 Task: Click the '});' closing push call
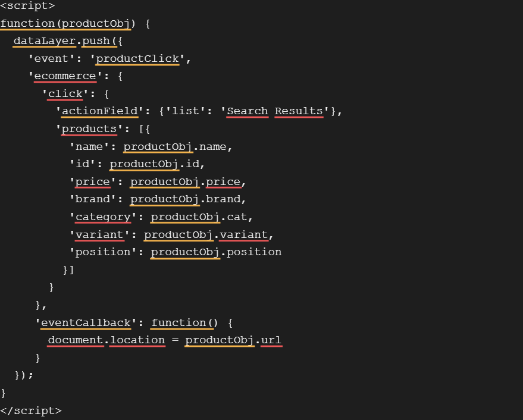point(24,375)
